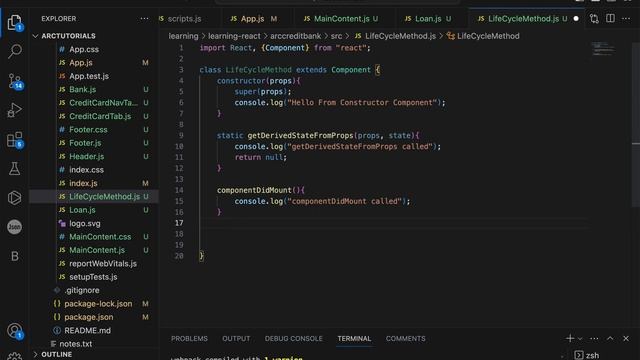Image resolution: width=640 pixels, height=360 pixels.
Task: Collapse the ARCTUTORIALS folder section
Action: pos(68,36)
